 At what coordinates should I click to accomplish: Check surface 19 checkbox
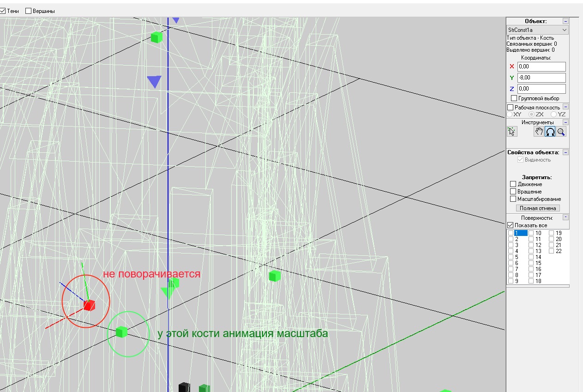[x=551, y=233]
